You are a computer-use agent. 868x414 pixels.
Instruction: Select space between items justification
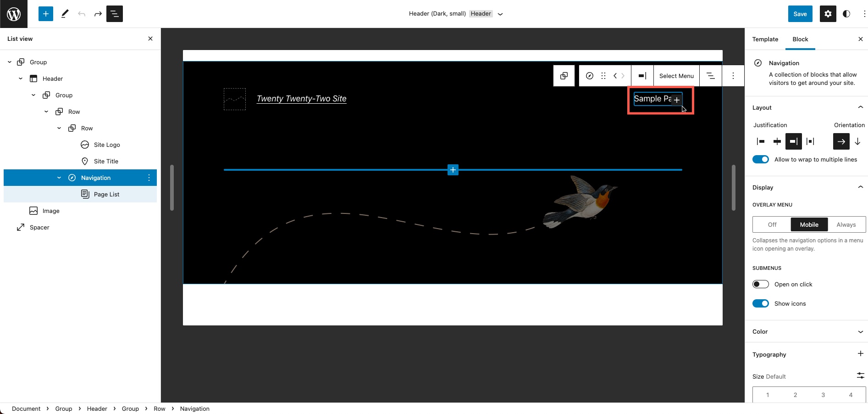(x=810, y=141)
